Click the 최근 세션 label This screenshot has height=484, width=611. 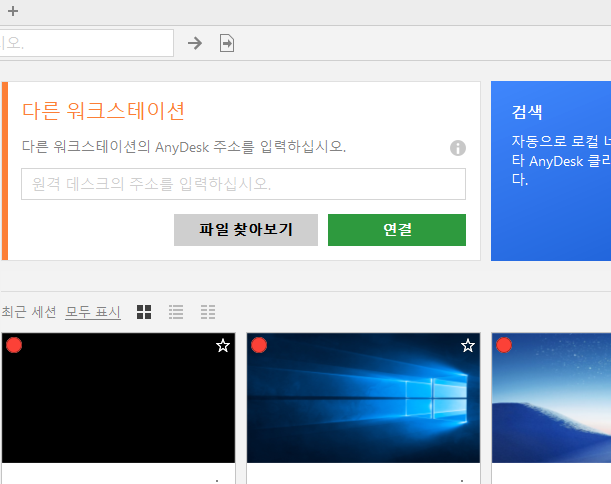point(29,312)
